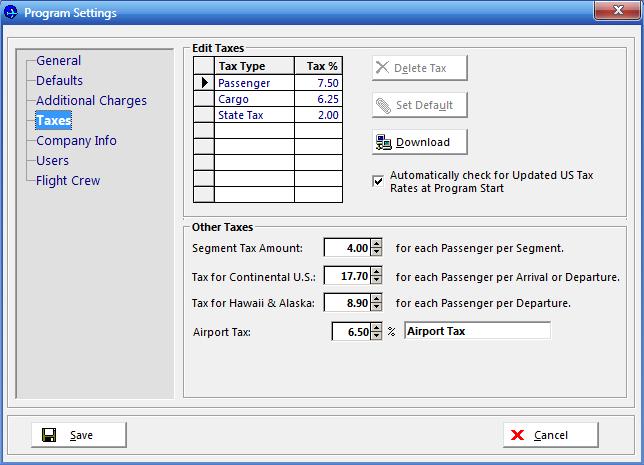
Task: Select Defaults in the settings tree
Action: point(59,81)
